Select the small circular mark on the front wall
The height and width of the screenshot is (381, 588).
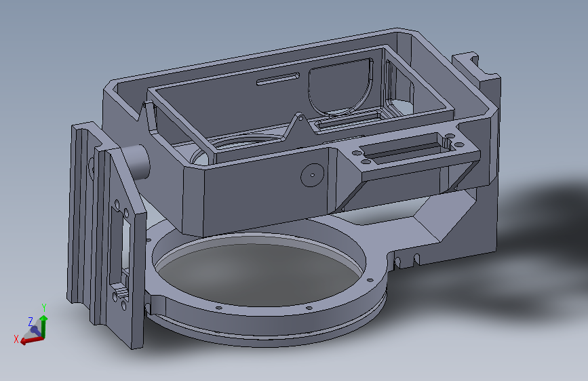[313, 175]
